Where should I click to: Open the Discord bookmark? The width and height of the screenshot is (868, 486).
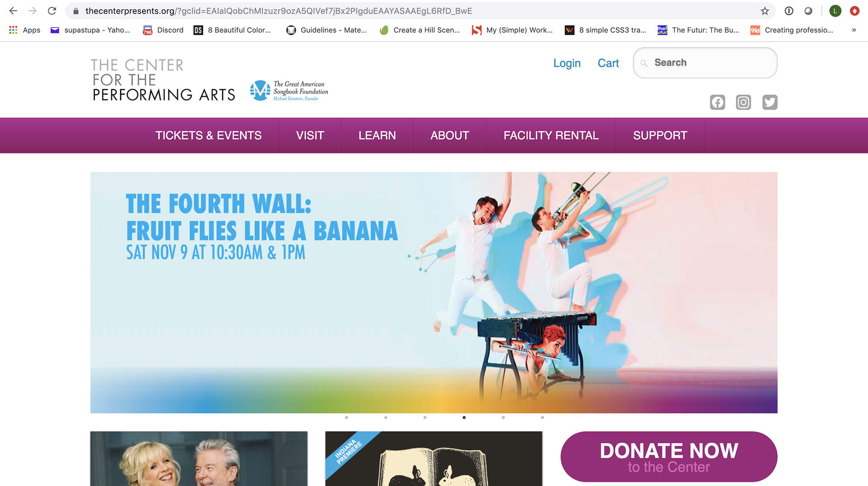click(x=163, y=30)
